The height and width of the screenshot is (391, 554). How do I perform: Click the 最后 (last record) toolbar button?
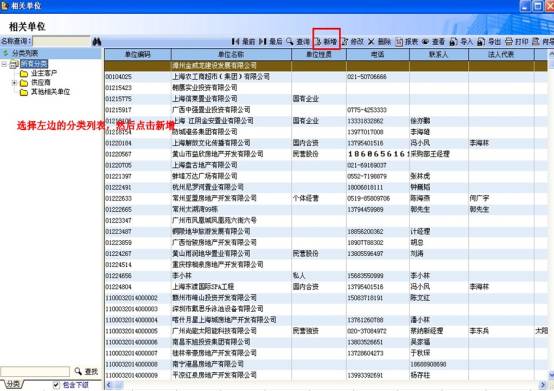[271, 42]
